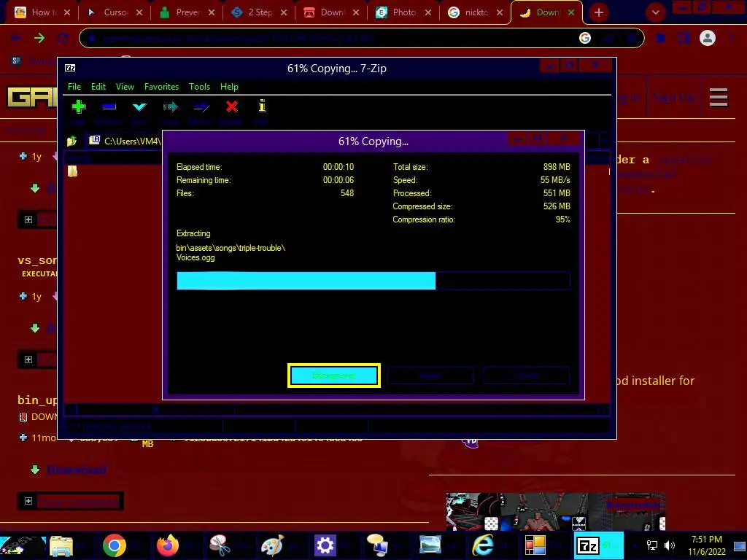Viewport: 747px width, 560px height.
Task: Open the File menu in 7-Zip
Action: tap(74, 87)
